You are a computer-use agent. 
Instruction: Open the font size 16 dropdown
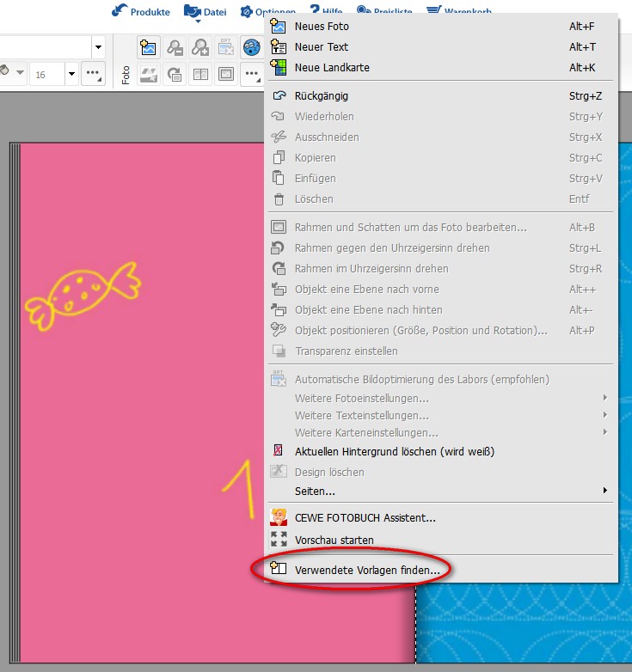tap(71, 74)
